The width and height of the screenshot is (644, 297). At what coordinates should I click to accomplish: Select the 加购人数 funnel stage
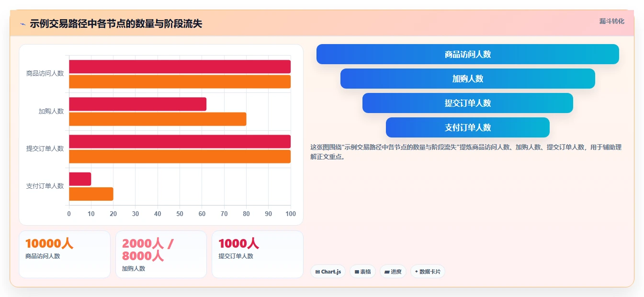[x=467, y=79]
